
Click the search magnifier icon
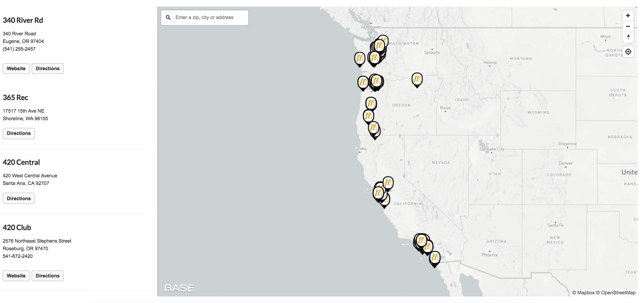(x=168, y=17)
